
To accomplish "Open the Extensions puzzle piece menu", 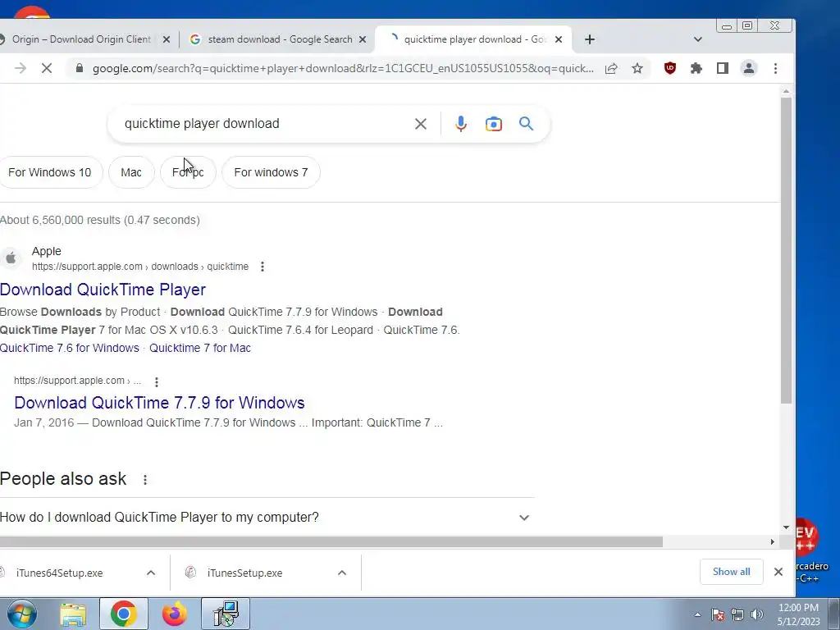I will point(696,68).
